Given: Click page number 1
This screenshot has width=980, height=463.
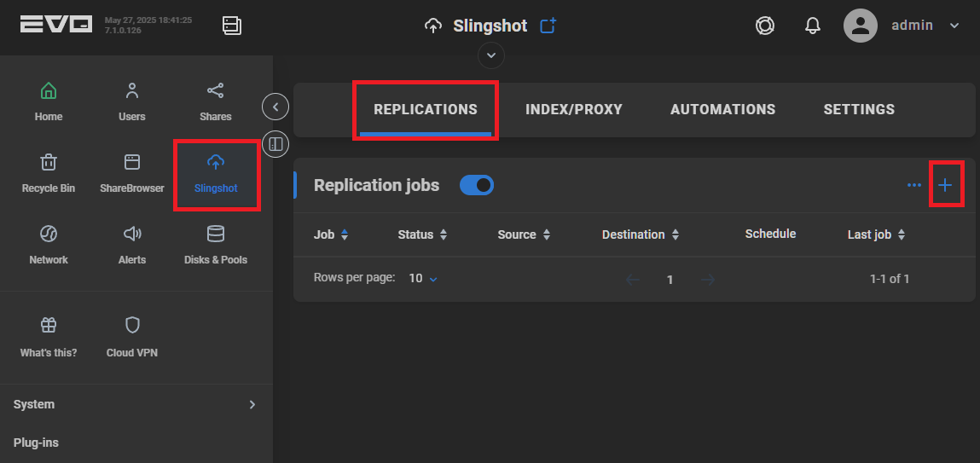Looking at the screenshot, I should pyautogui.click(x=670, y=280).
